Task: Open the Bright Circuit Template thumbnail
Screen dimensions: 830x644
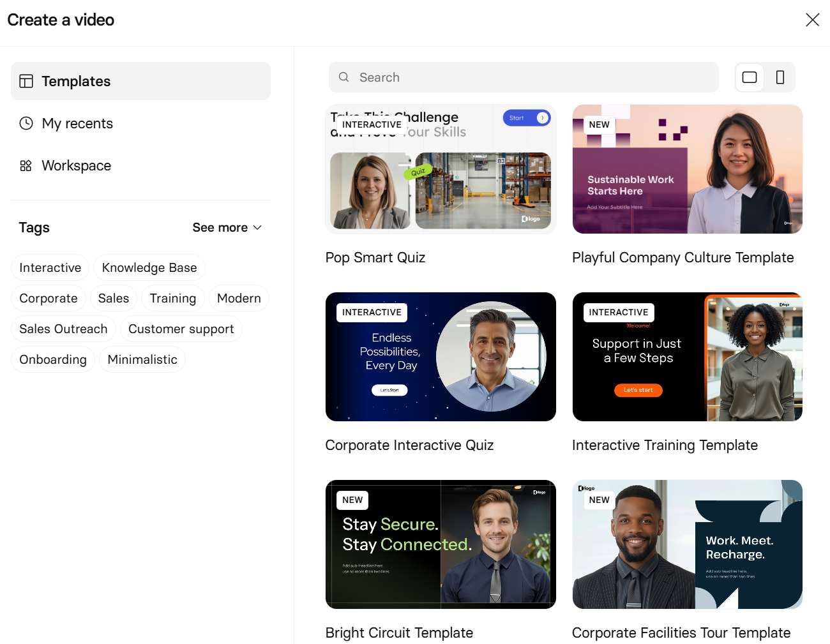Action: point(441,544)
